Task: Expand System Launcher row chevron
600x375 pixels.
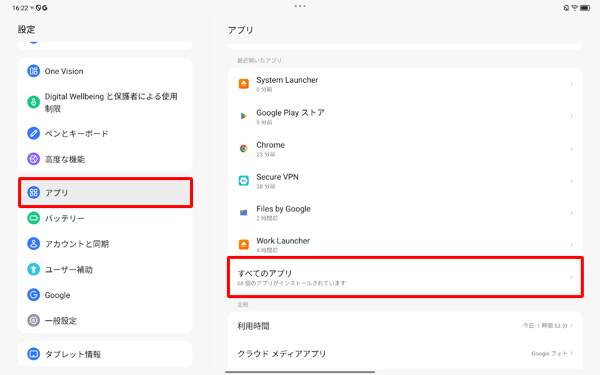Action: 571,84
